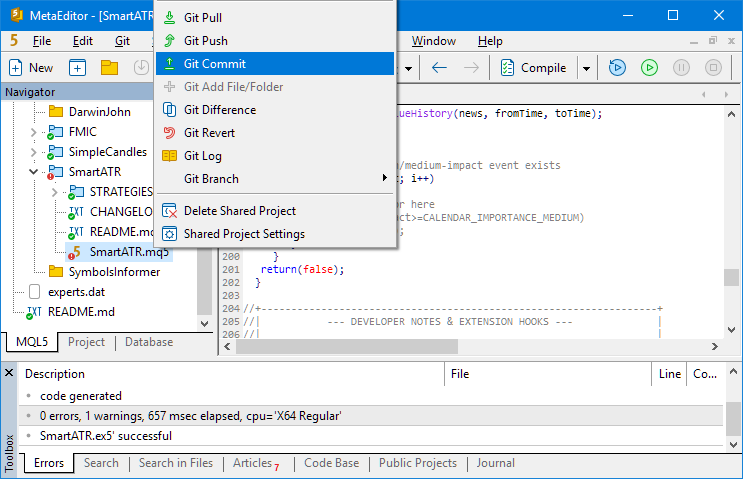This screenshot has width=743, height=479.
Task: Navigate back with the left arrow
Action: pos(439,68)
